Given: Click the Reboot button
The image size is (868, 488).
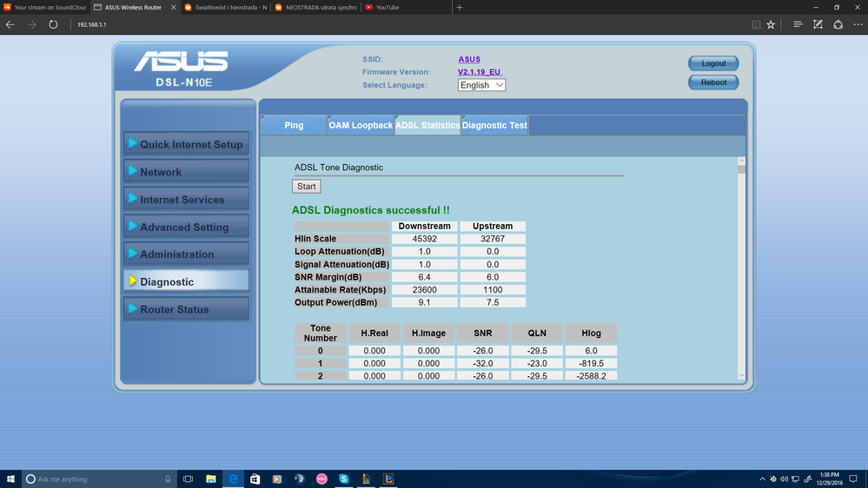Looking at the screenshot, I should pos(713,82).
